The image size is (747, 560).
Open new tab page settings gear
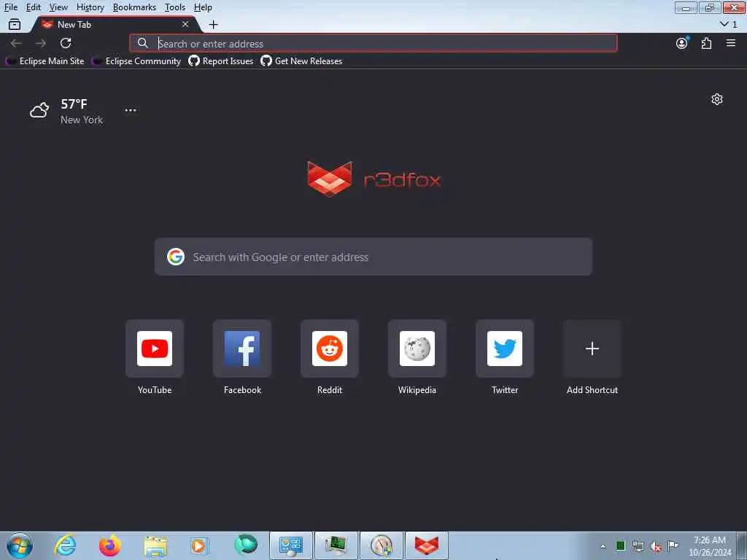point(717,99)
